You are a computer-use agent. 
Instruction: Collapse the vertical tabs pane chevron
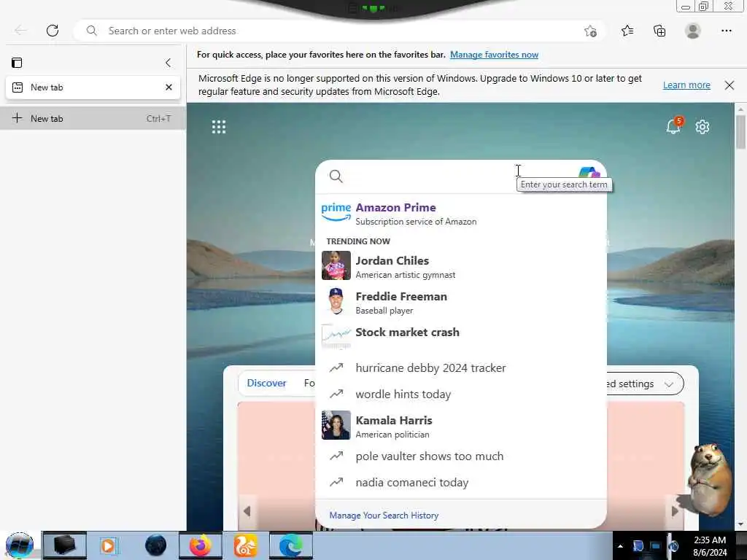point(168,63)
